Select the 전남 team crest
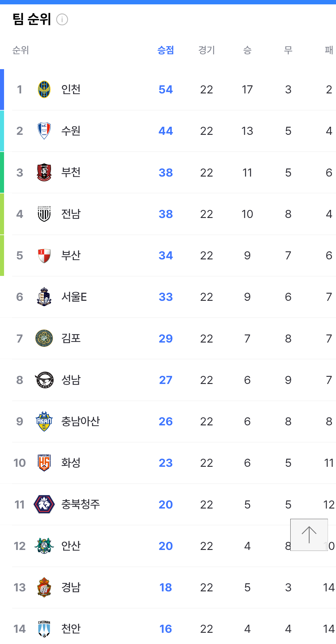 (44, 214)
